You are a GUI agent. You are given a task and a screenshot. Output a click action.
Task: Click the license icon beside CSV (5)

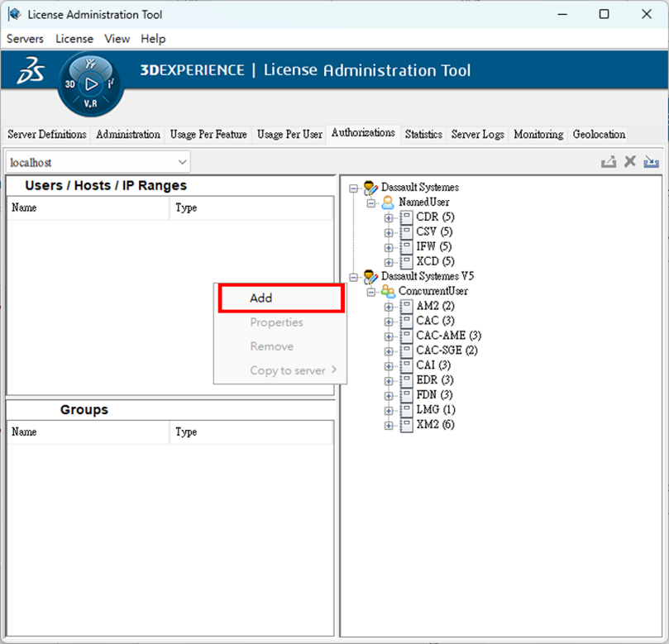(406, 232)
